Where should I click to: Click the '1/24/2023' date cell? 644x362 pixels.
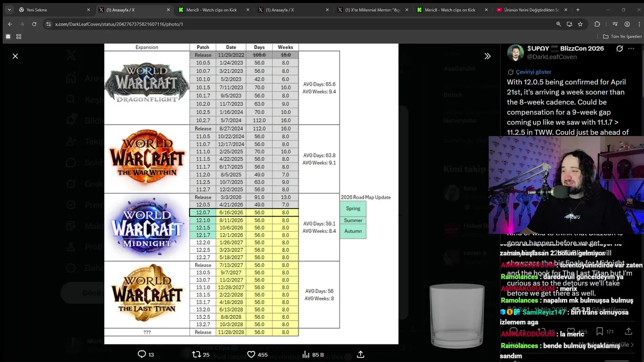tap(230, 63)
